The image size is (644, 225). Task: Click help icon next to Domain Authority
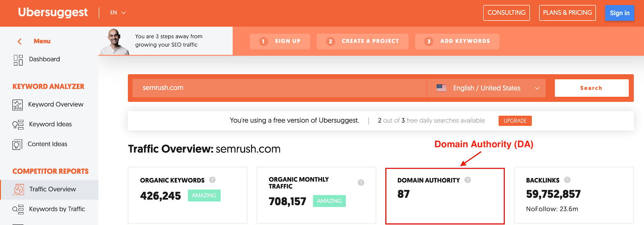(468, 180)
